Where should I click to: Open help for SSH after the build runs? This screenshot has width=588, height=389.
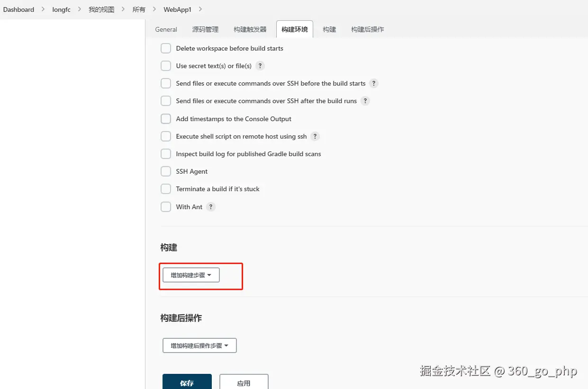365,101
